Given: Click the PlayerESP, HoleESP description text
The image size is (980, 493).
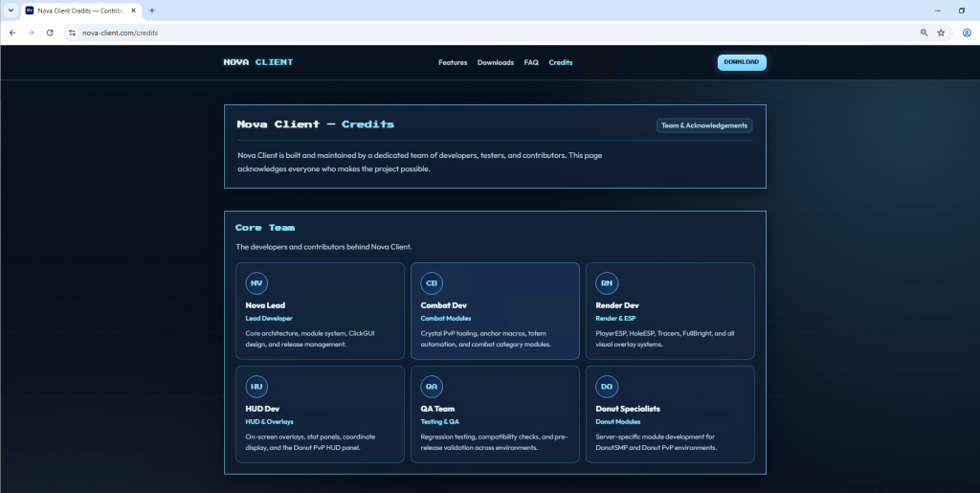Looking at the screenshot, I should point(665,339).
